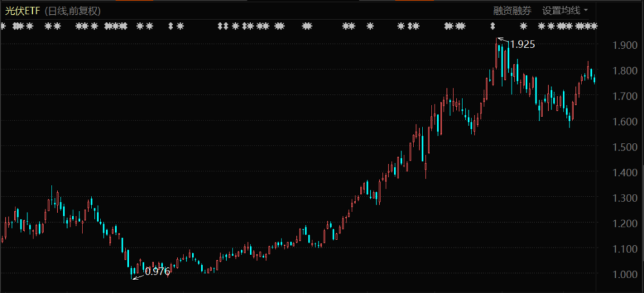
Task: Click the lone asterisk marker right of the peak's double-arrow
Action: 524,26
